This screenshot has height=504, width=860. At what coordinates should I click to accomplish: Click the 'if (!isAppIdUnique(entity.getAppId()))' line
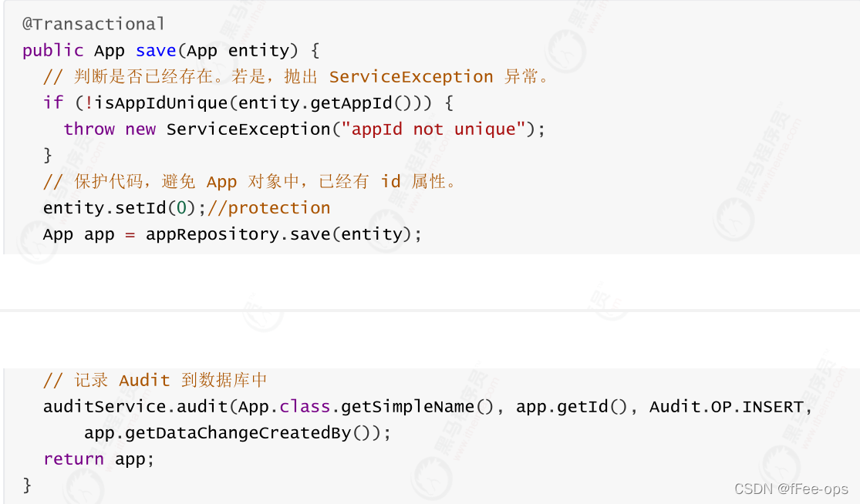pos(248,103)
